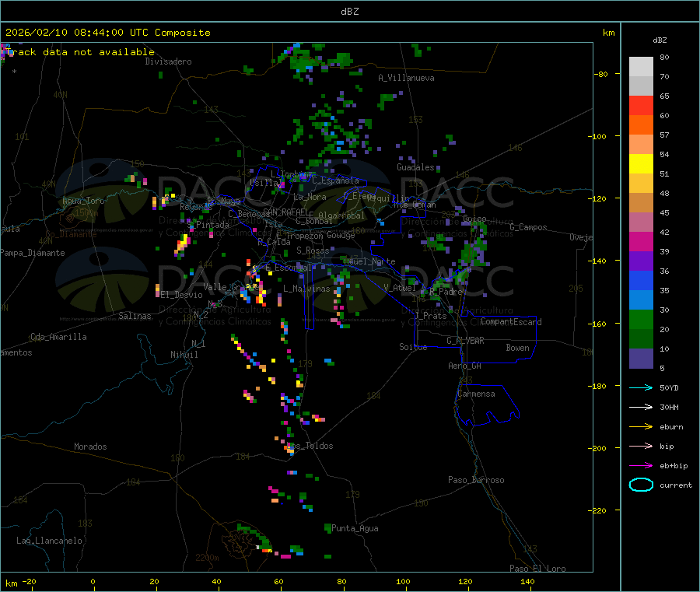The image size is (700, 592).
Task: Click the Divisadero map label
Action: [x=168, y=61]
